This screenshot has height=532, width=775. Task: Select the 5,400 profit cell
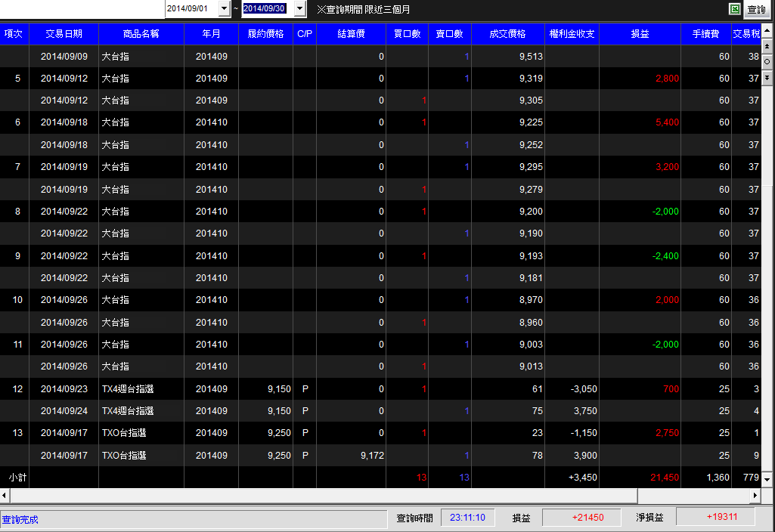click(640, 122)
